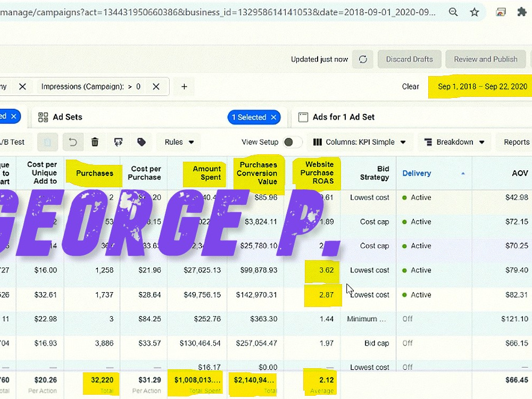Screen dimensions: 532x399
Task: Open the browser extensions puzzle icon
Action: pyautogui.click(x=521, y=12)
